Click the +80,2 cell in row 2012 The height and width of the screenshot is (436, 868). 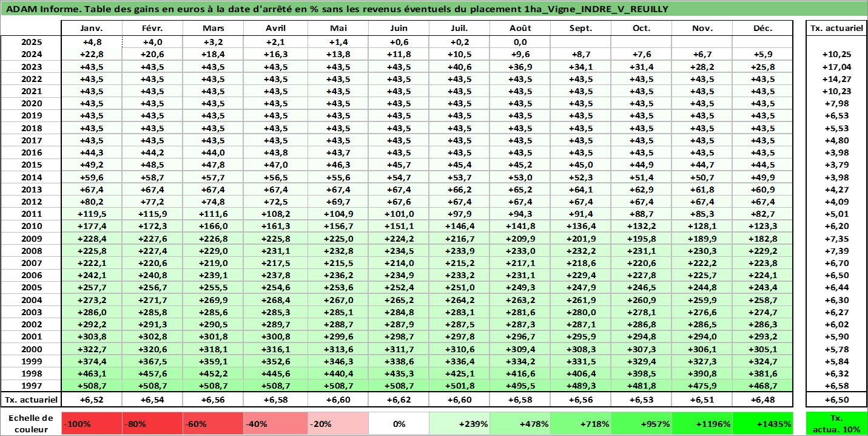pyautogui.click(x=92, y=202)
